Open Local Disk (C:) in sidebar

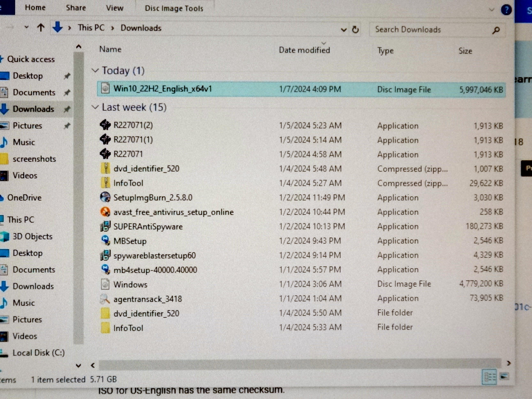[x=38, y=353]
